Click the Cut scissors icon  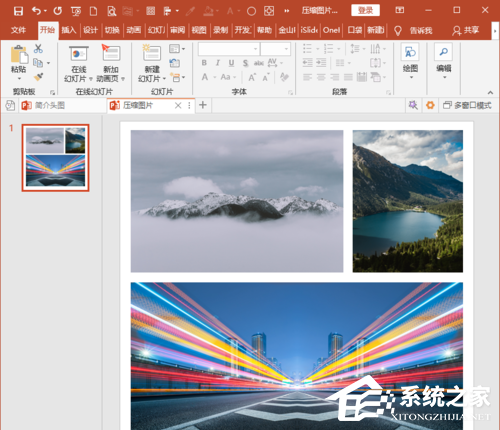point(38,49)
